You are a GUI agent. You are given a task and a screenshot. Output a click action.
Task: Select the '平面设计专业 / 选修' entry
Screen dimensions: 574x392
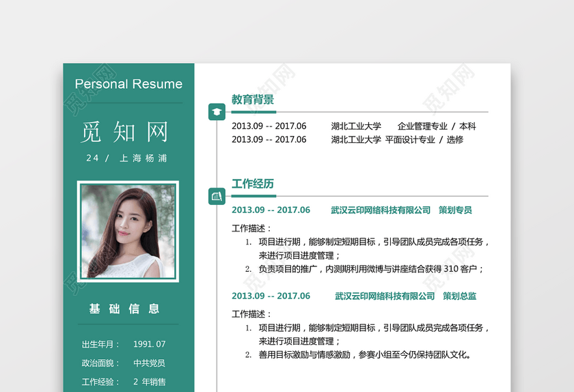(424, 139)
